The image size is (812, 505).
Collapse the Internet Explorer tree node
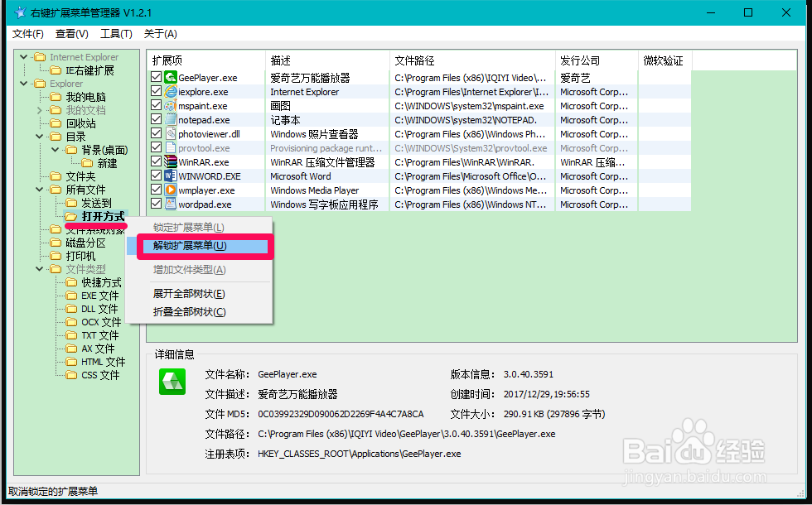[24, 57]
